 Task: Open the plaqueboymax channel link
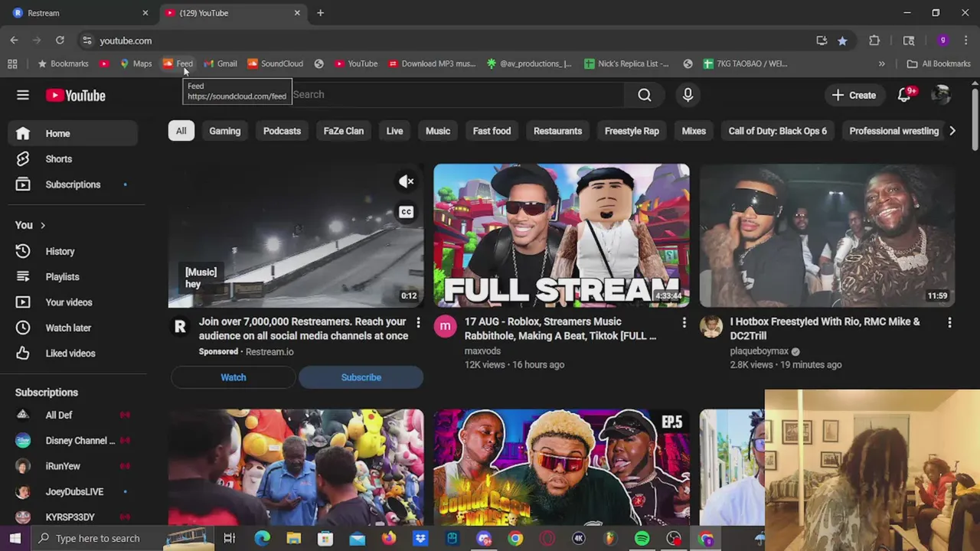pos(759,351)
